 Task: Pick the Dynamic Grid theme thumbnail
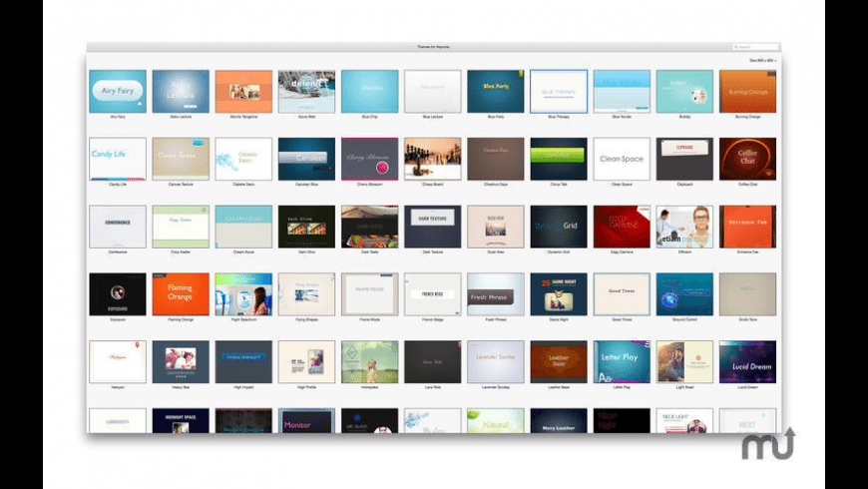tap(559, 227)
